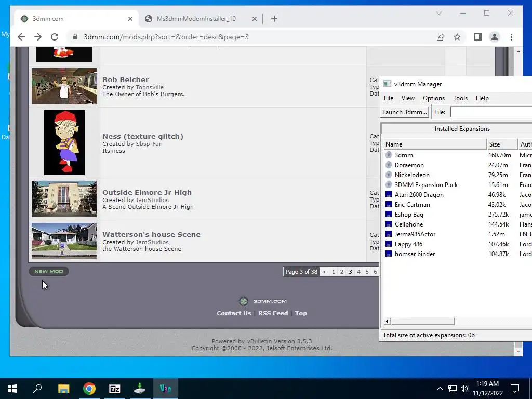Bookmark this page with star icon
The height and width of the screenshot is (399, 532).
pos(457,37)
